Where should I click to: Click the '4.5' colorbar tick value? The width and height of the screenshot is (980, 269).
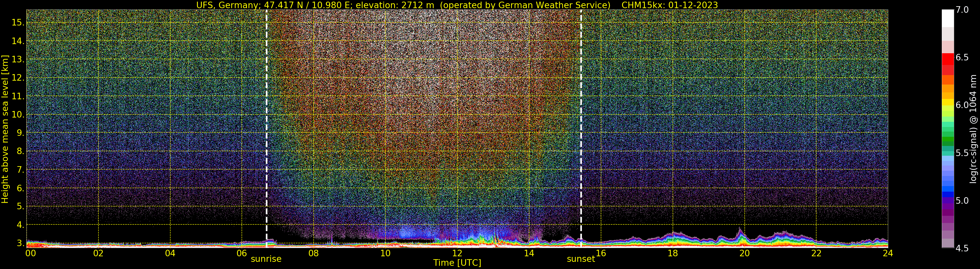(x=962, y=248)
